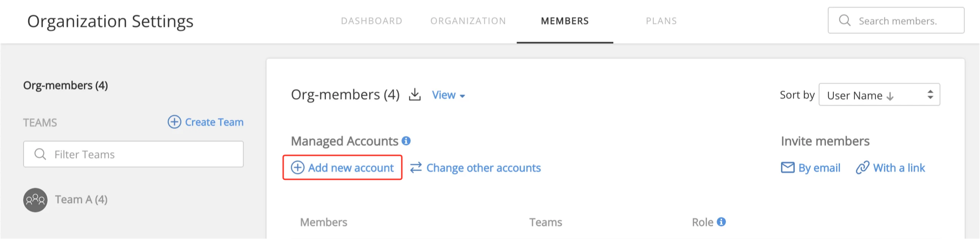Click the Team A group avatar icon
980x239 pixels.
tap(35, 200)
